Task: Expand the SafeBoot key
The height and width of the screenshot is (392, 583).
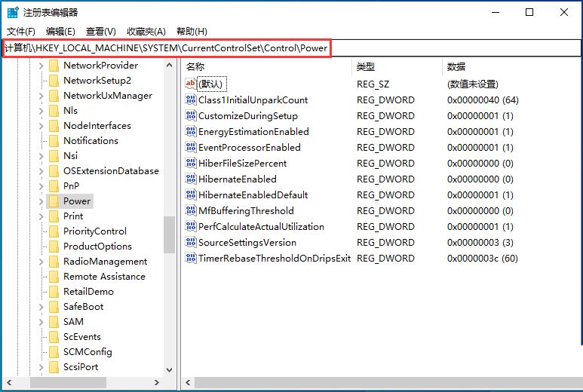Action: pos(41,307)
